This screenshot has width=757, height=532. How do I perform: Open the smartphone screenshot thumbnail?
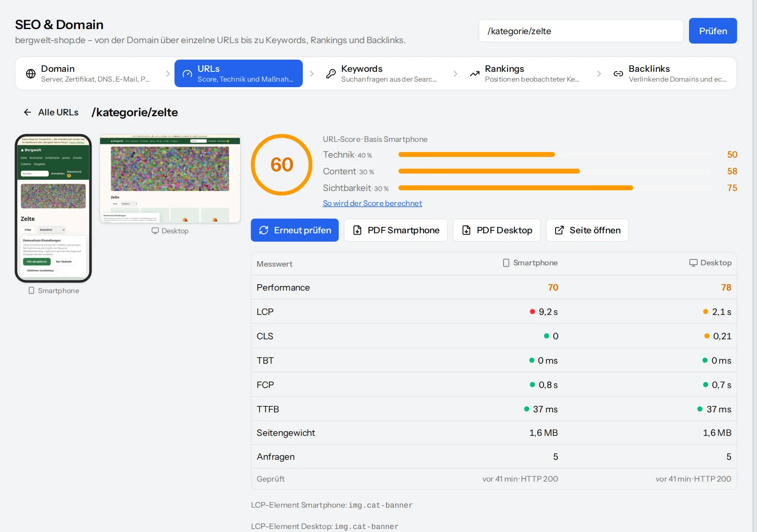click(53, 209)
